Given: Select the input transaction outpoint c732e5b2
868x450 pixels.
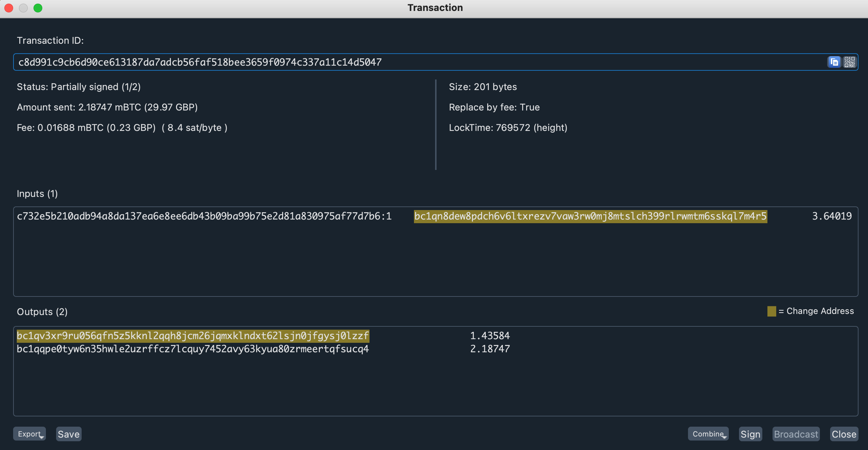Looking at the screenshot, I should tap(204, 216).
